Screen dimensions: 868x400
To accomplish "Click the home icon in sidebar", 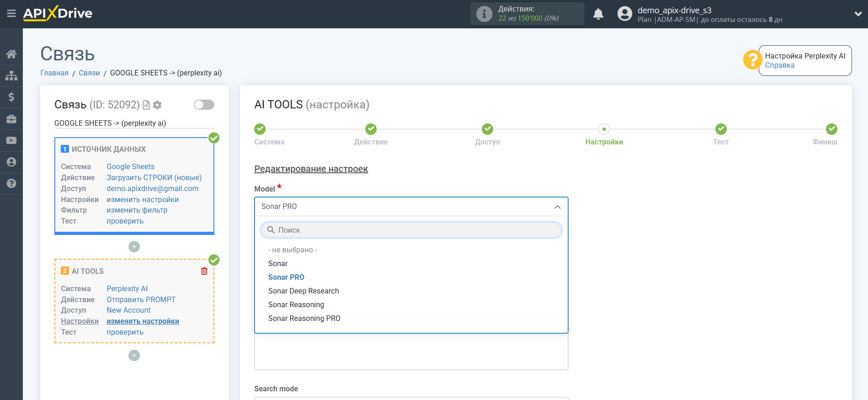I will pyautogui.click(x=11, y=54).
